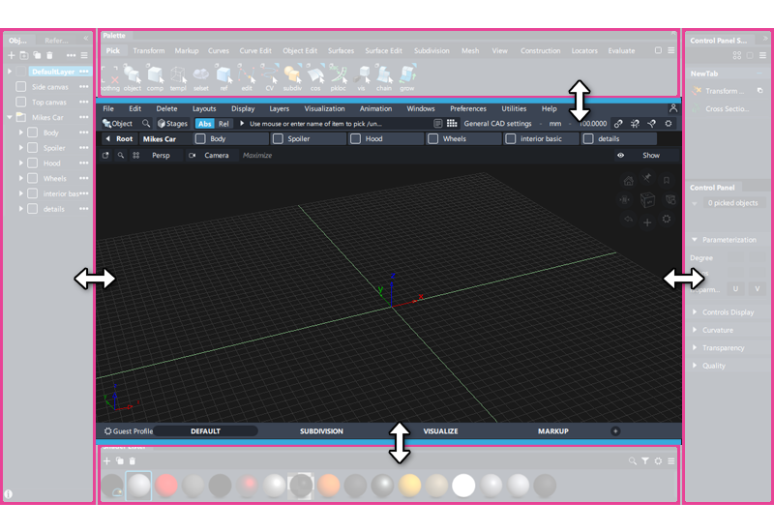This screenshot has width=774, height=532.
Task: Toggle the details checkbox in stage bar
Action: tap(588, 139)
